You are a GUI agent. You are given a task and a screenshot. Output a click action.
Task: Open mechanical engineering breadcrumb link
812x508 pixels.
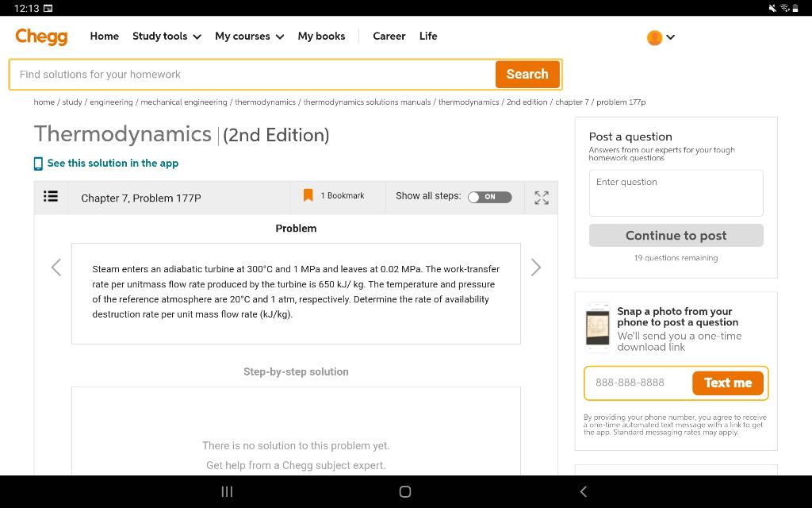tap(184, 102)
